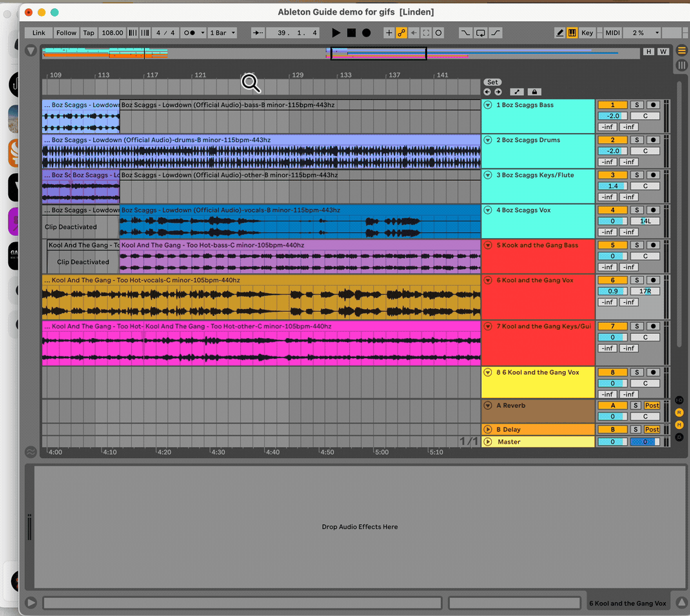Image resolution: width=690 pixels, height=616 pixels.
Task: Switch to Session view icon
Action: click(x=682, y=66)
